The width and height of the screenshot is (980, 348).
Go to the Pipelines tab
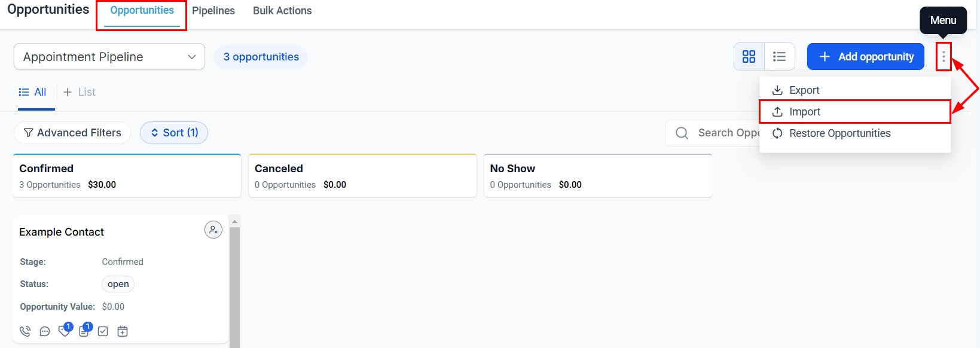(x=213, y=11)
